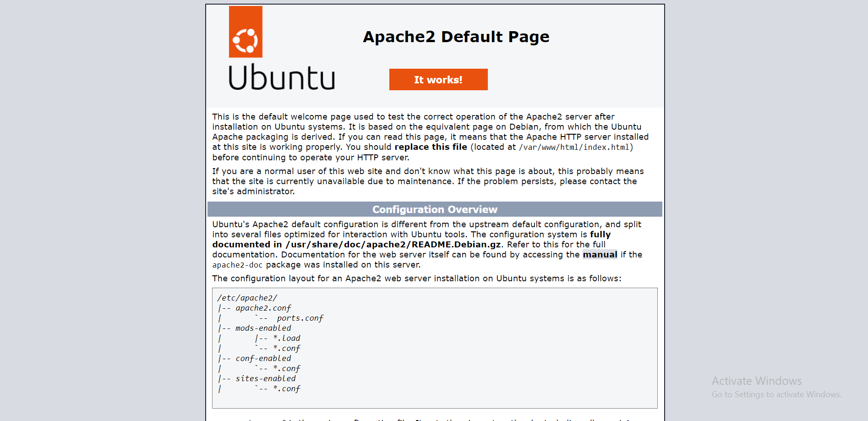This screenshot has width=868, height=421.
Task: Select mods-enabled in the layout tree
Action: [263, 328]
